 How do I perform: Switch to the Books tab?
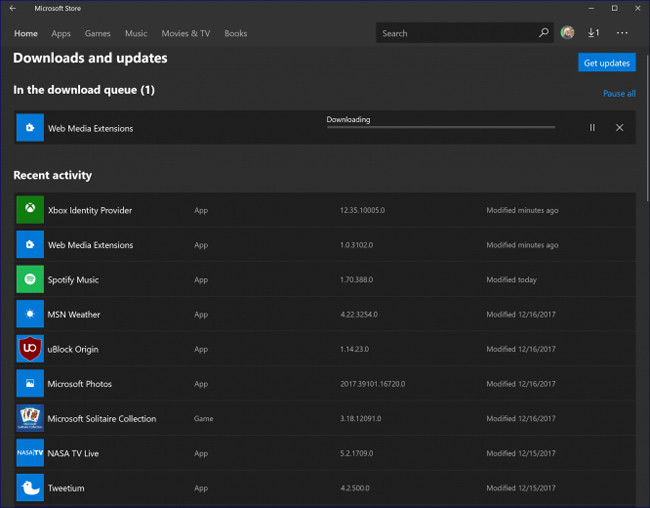[235, 33]
